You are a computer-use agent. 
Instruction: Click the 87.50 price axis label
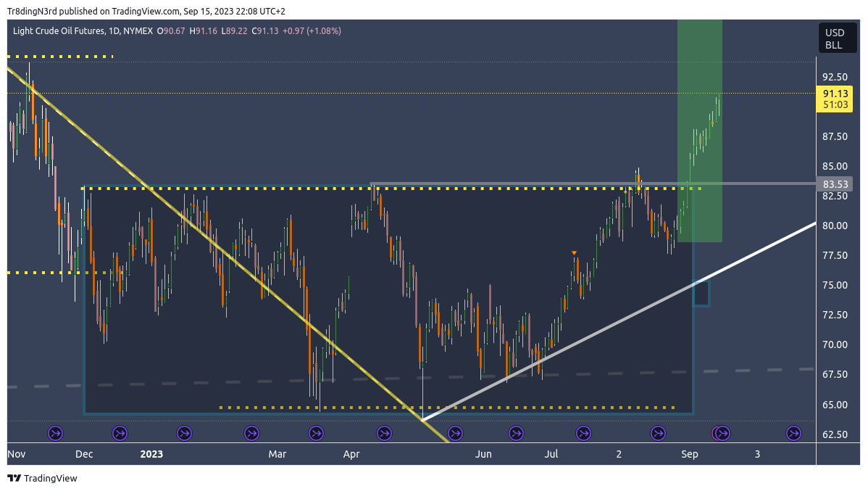point(835,136)
